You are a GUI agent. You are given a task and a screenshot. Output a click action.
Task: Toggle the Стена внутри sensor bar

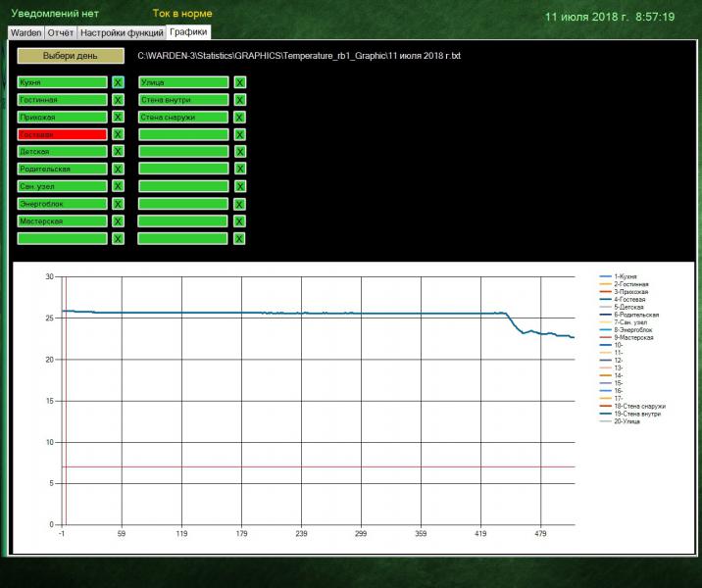tap(183, 100)
